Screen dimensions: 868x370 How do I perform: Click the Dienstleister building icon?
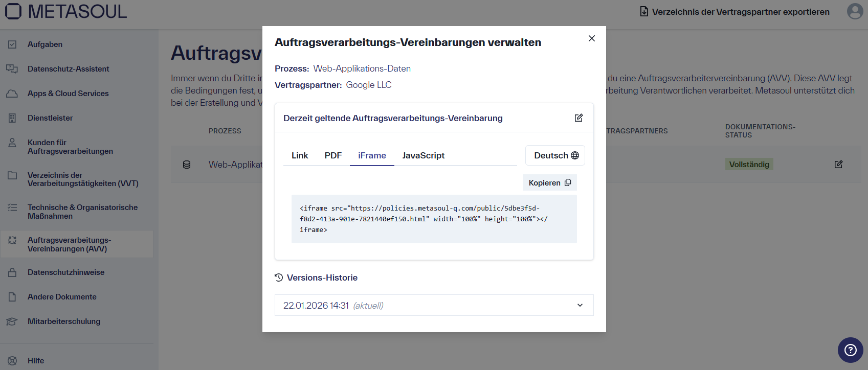pyautogui.click(x=12, y=118)
